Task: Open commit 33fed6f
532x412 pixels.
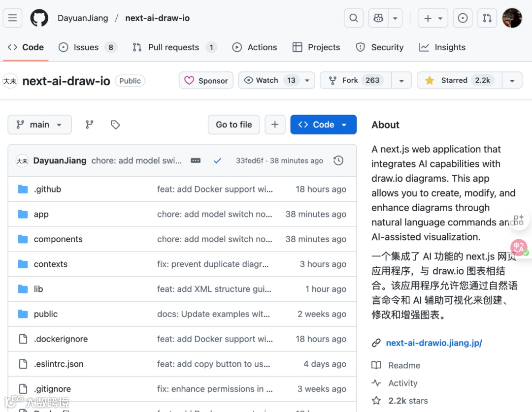Action: tap(249, 161)
